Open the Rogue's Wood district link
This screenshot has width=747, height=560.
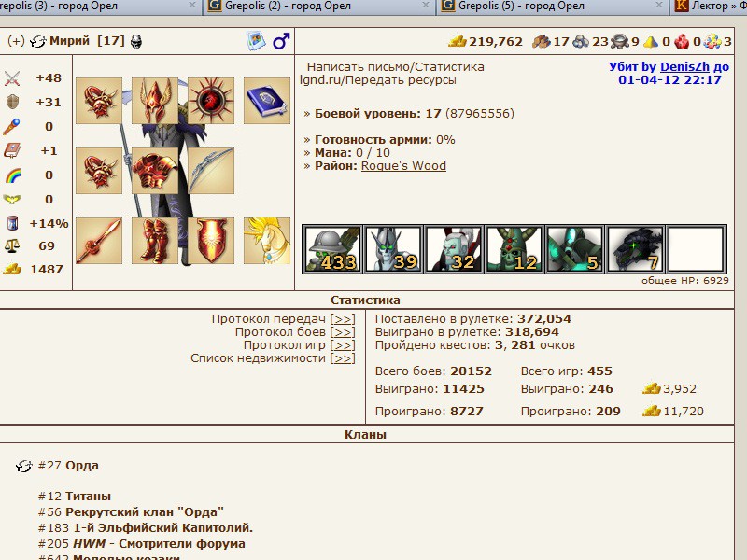tap(403, 166)
